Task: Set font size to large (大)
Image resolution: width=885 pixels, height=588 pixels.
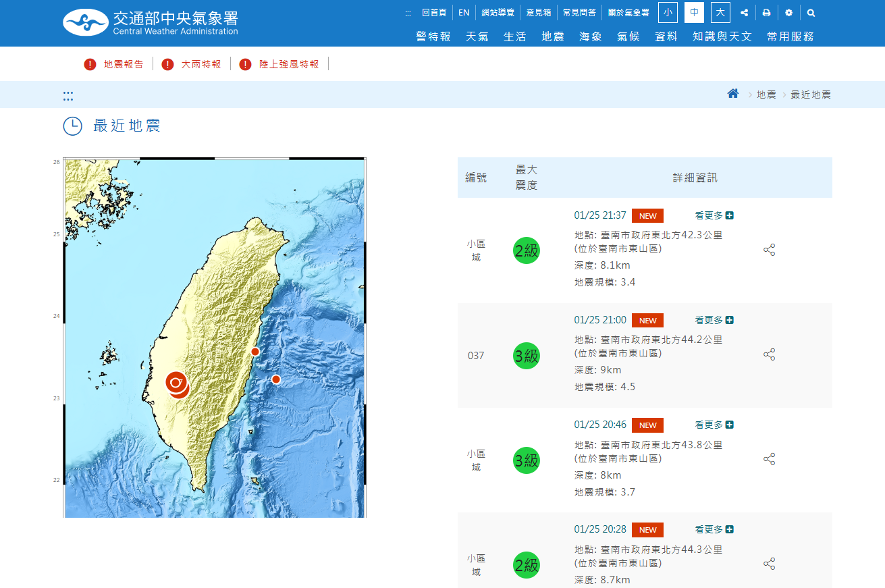Action: tap(720, 13)
